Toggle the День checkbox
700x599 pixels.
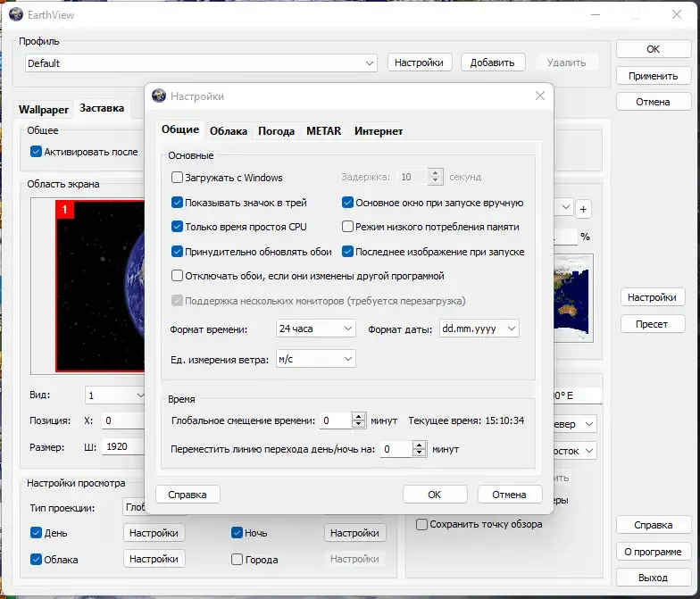point(36,532)
